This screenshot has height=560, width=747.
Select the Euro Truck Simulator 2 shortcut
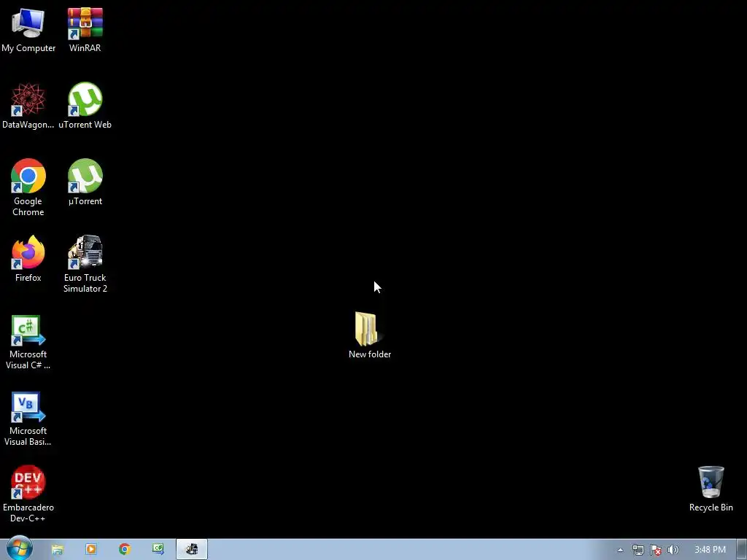[85, 264]
